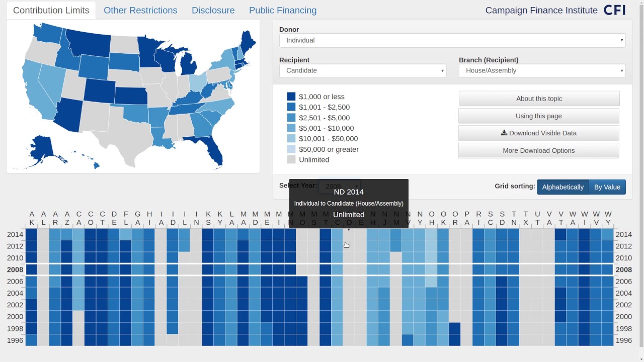Screen dimensions: 644x362
Task: Click the $2,501 - $5,000 legend swatch
Action: pyautogui.click(x=291, y=118)
